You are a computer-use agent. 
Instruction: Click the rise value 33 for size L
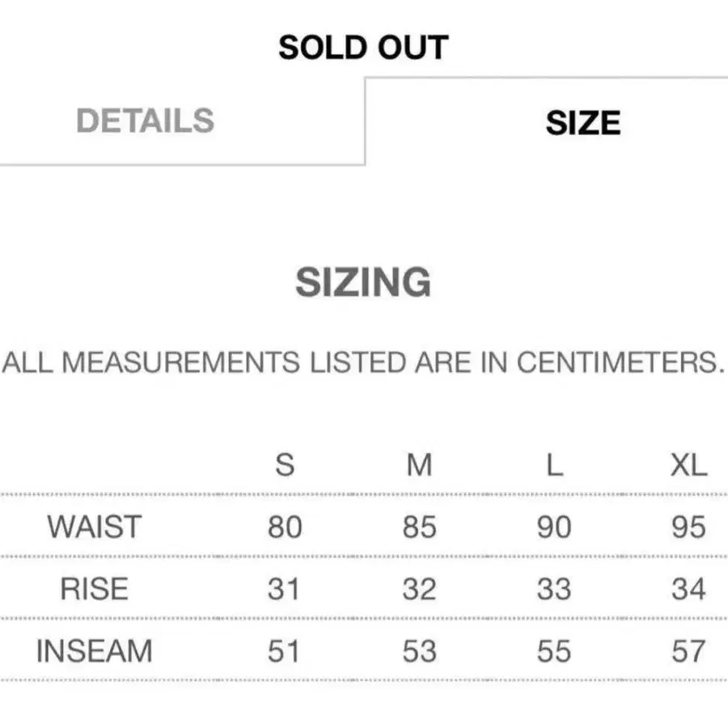554,589
